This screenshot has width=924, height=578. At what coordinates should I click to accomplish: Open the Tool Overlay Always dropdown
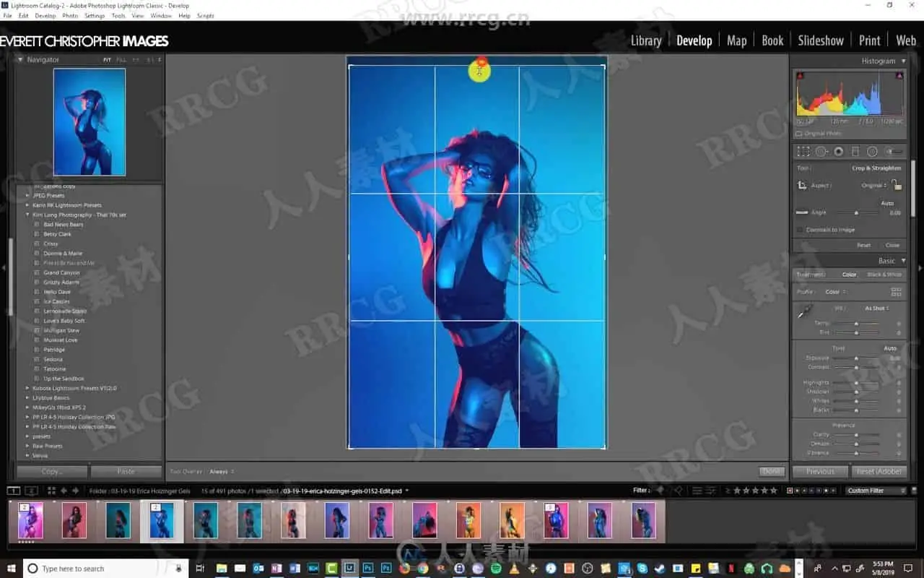coord(221,472)
